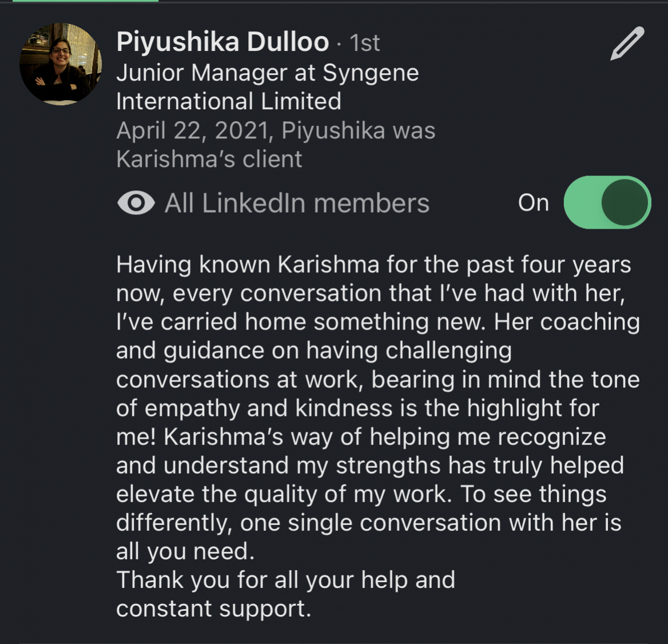The height and width of the screenshot is (644, 668).
Task: Click the dark knob of the green switch
Action: click(x=625, y=202)
